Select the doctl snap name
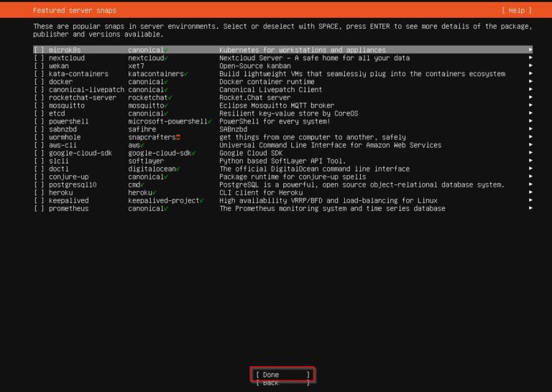This screenshot has height=392, width=552. pos(59,169)
